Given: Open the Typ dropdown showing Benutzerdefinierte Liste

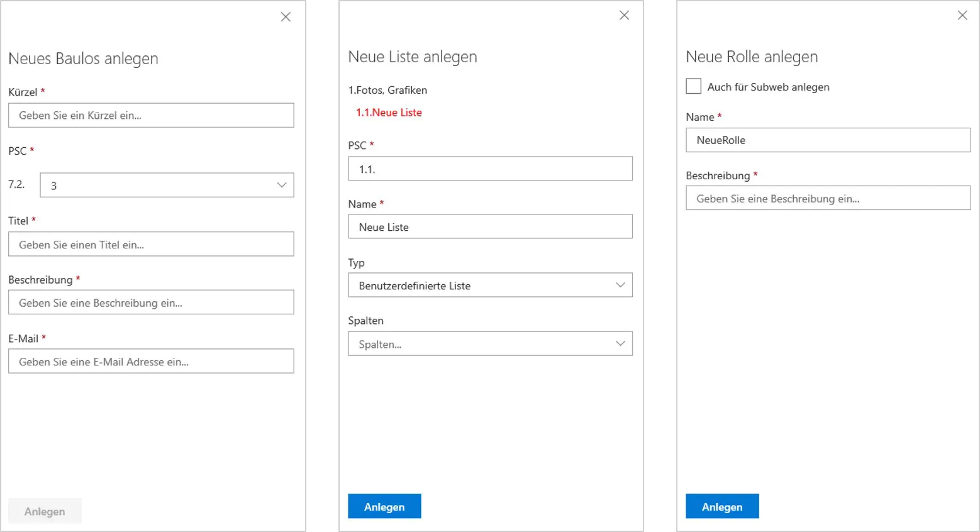Looking at the screenshot, I should pos(490,285).
